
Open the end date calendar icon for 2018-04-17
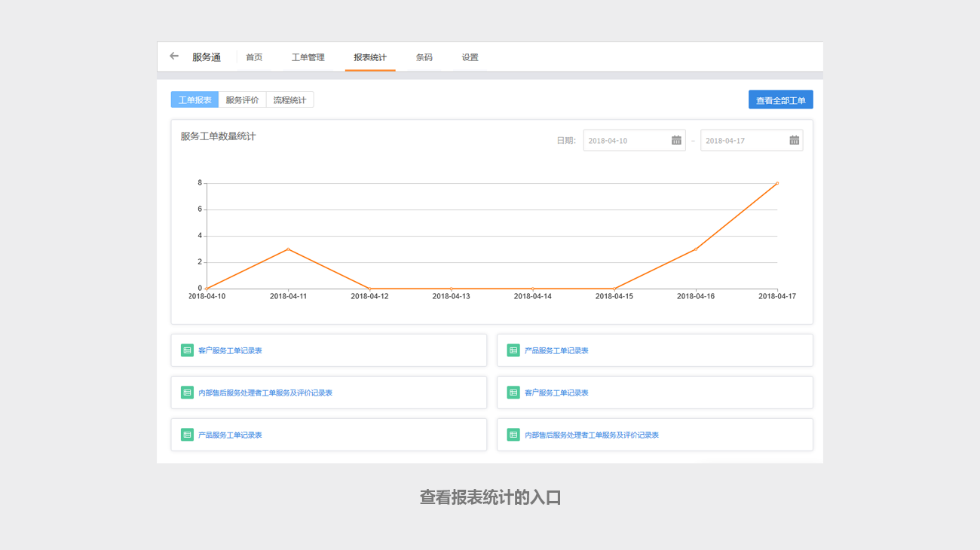coord(794,140)
